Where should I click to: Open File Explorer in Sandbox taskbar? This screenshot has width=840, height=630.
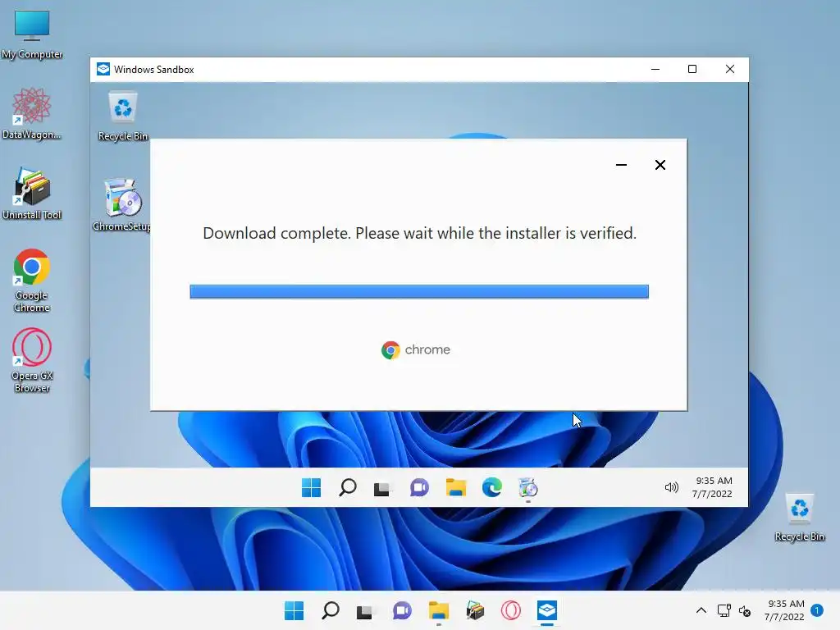coord(455,487)
